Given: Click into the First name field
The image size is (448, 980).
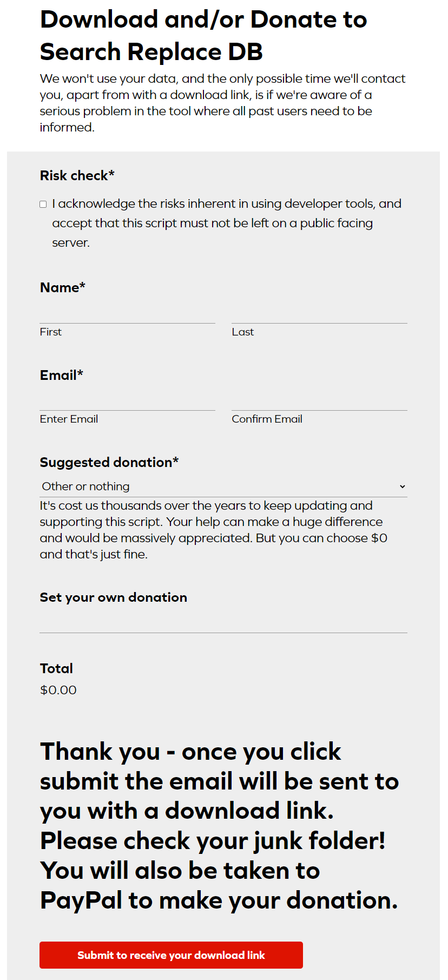Looking at the screenshot, I should [x=127, y=313].
